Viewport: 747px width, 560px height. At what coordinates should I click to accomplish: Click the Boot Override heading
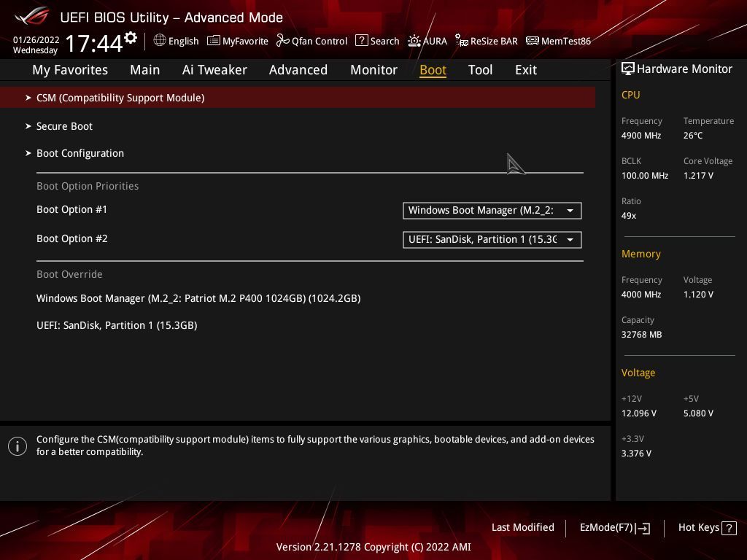pos(69,274)
